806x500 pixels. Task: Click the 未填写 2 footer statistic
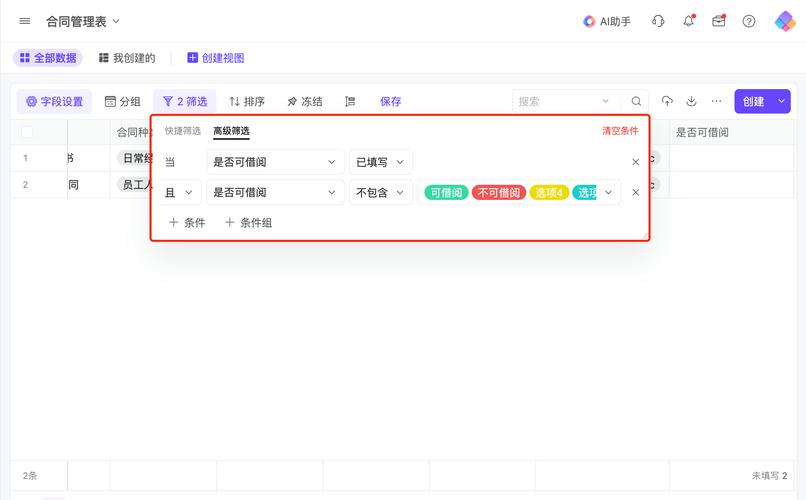click(x=770, y=475)
